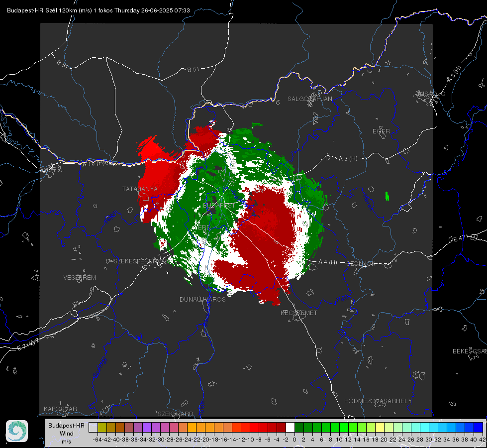The image size is (487, 448).
Task: Click the blue 'Somogy' county label
Action: pyautogui.click(x=99, y=367)
